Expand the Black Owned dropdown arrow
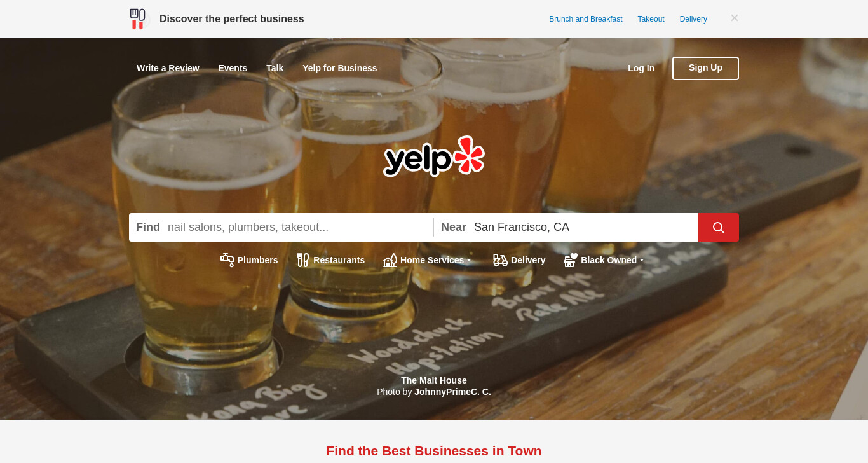Viewport: 868px width, 463px height. [x=642, y=261]
